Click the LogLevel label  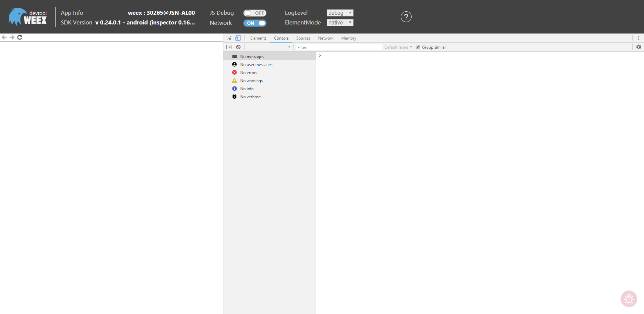pyautogui.click(x=296, y=13)
